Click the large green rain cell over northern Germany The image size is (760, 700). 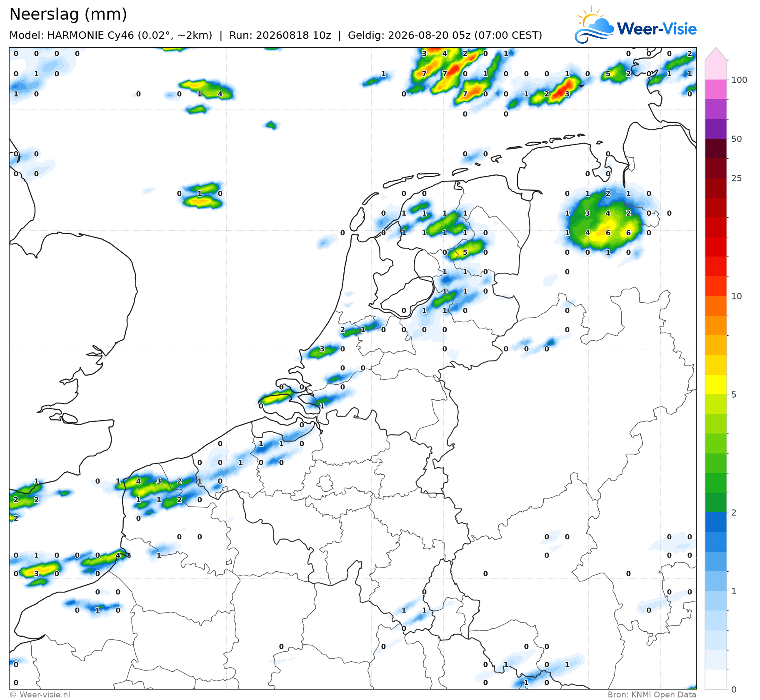(x=606, y=223)
